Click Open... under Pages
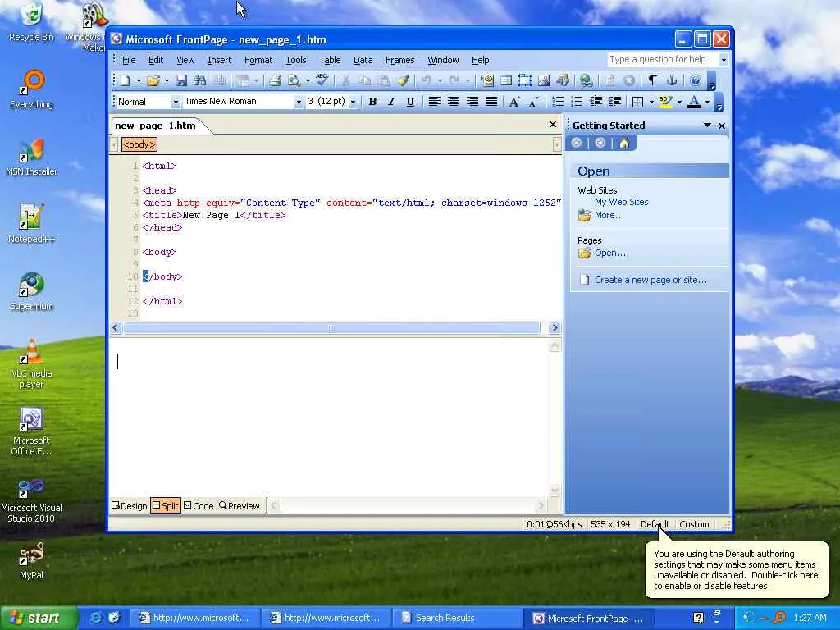 [x=610, y=253]
